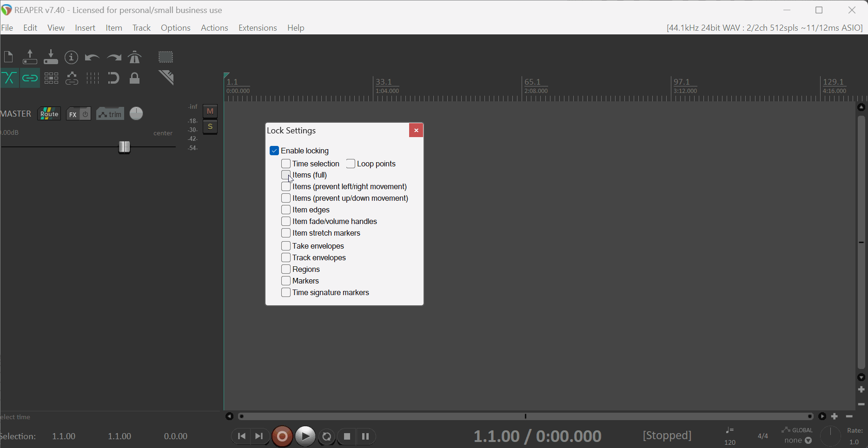Mute the master track
This screenshot has width=868, height=448.
click(x=210, y=111)
